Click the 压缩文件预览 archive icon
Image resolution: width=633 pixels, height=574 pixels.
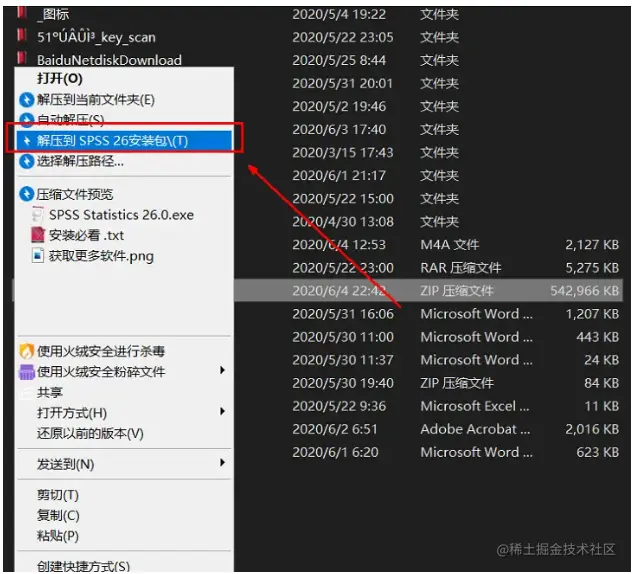[x=27, y=194]
